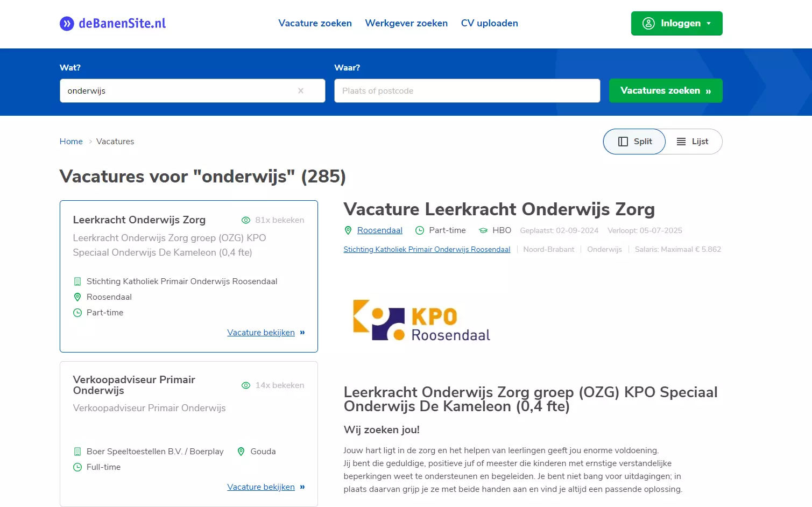The image size is (812, 507).
Task: Open the Stichting Katholiek Primair Onderwijs Roosendaal link
Action: (x=427, y=249)
